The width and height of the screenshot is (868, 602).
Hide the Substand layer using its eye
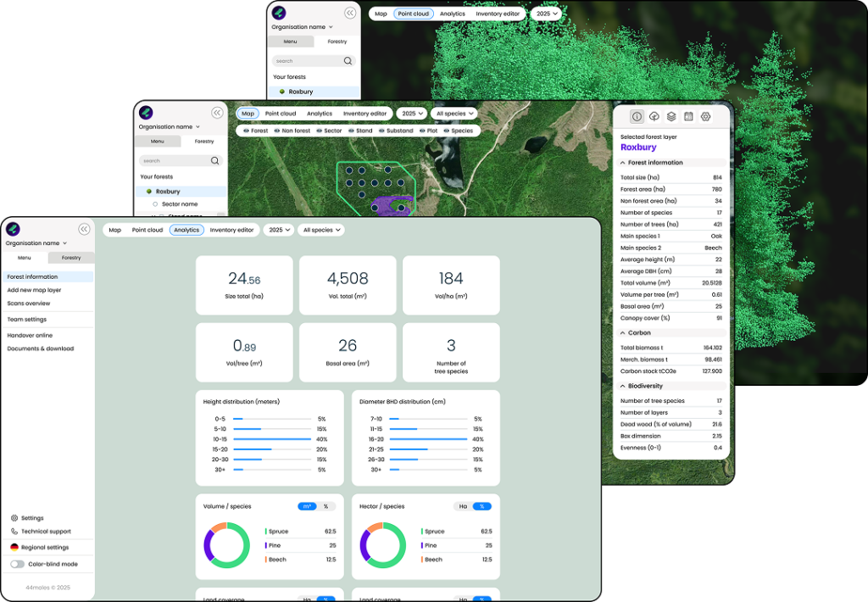[x=381, y=131]
